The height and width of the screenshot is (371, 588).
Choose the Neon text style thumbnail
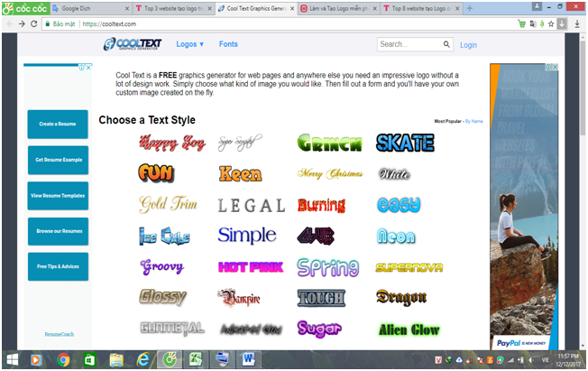click(396, 237)
